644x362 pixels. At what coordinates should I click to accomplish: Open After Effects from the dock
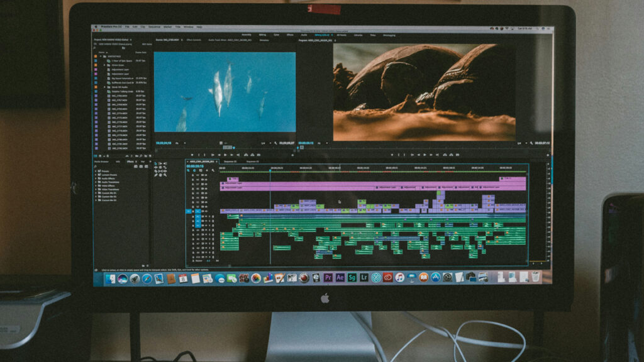click(340, 277)
